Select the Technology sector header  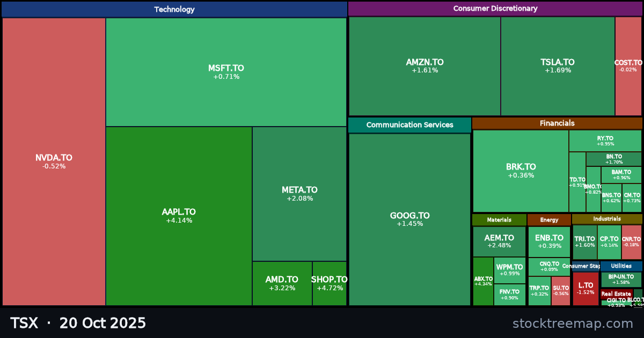[174, 9]
